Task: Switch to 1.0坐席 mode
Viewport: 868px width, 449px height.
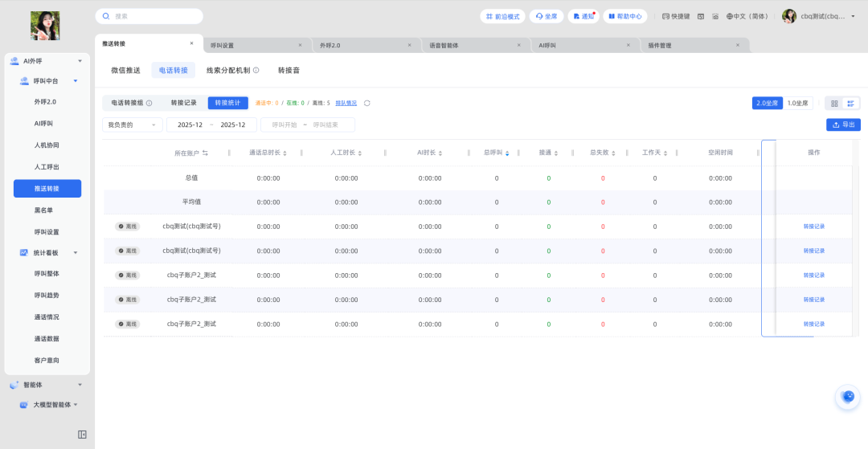Action: tap(798, 103)
